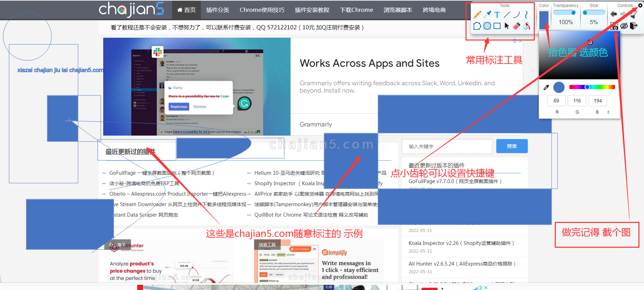Close the Grammarly ad with X

pyautogui.click(x=520, y=41)
